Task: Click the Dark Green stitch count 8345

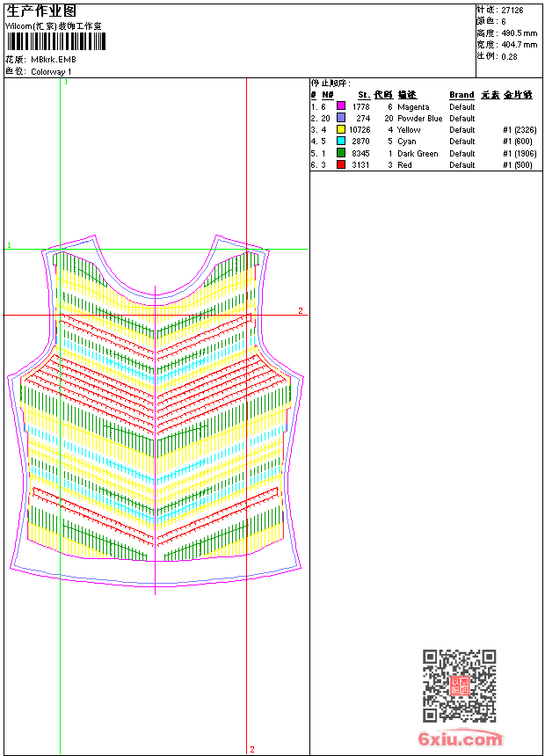Action: click(360, 153)
